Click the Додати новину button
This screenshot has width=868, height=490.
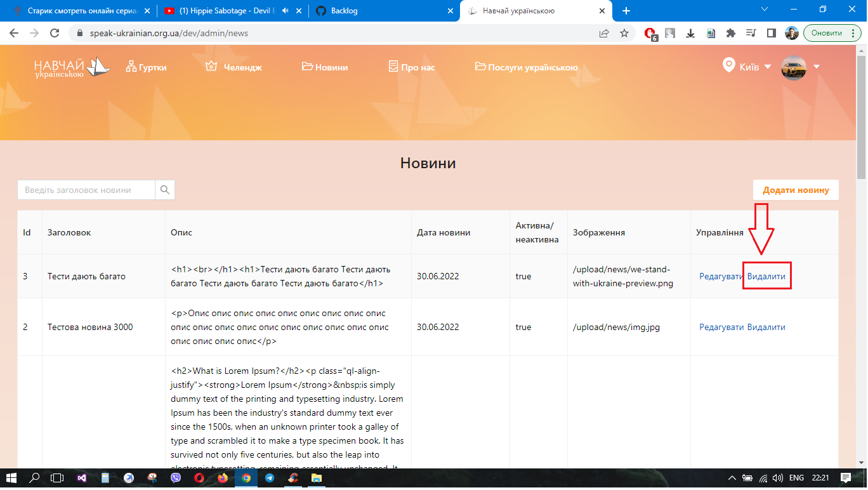(x=795, y=189)
